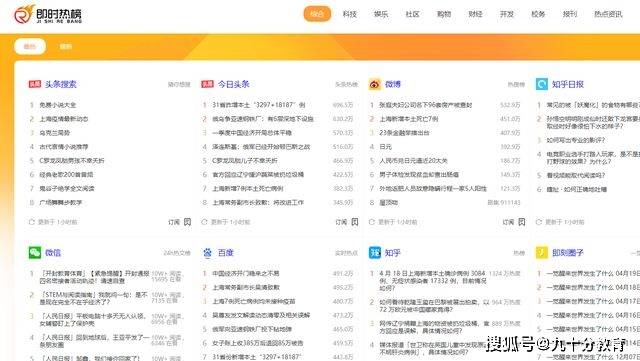
Task: Click the 即时热榜 site logo
Action: pyautogui.click(x=48, y=14)
